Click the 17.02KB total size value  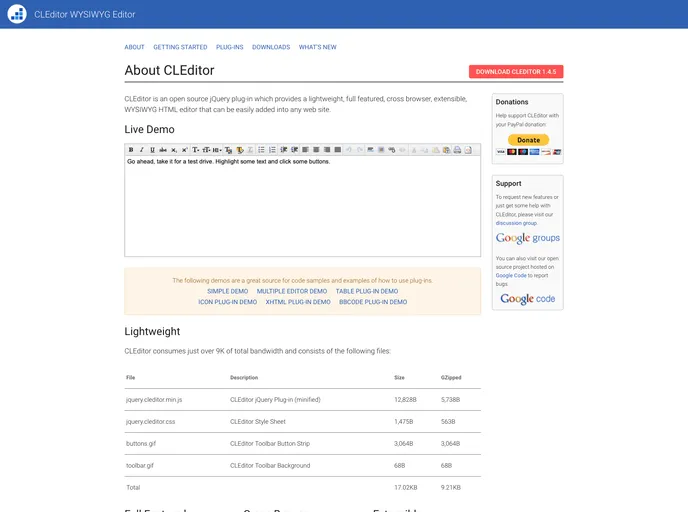[x=406, y=487]
